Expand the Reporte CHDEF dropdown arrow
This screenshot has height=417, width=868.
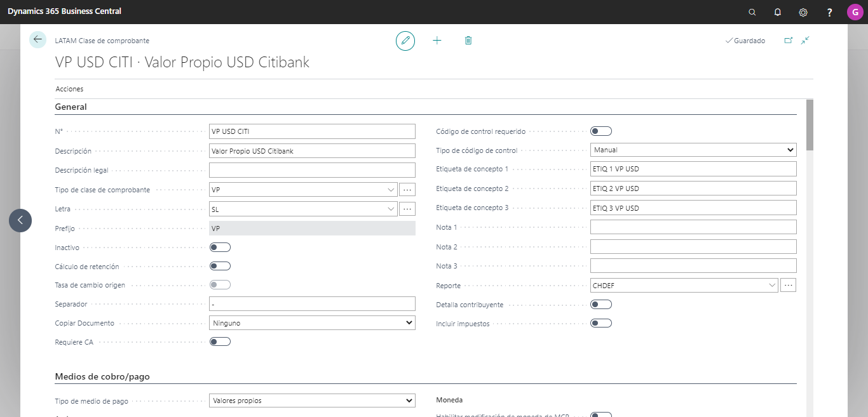pos(772,286)
